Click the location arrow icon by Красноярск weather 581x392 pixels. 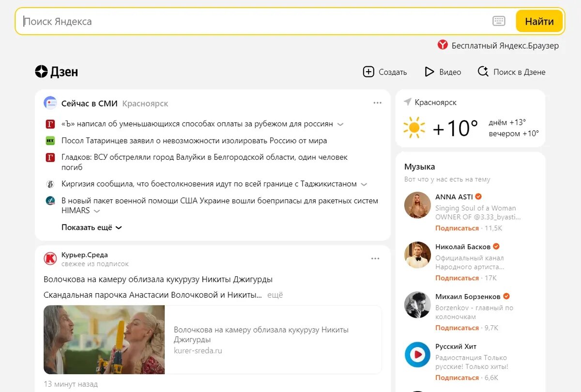pos(408,102)
